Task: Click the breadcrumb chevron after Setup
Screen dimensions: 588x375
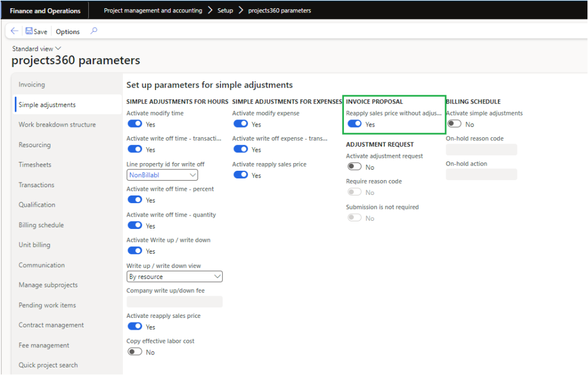Action: (x=241, y=11)
